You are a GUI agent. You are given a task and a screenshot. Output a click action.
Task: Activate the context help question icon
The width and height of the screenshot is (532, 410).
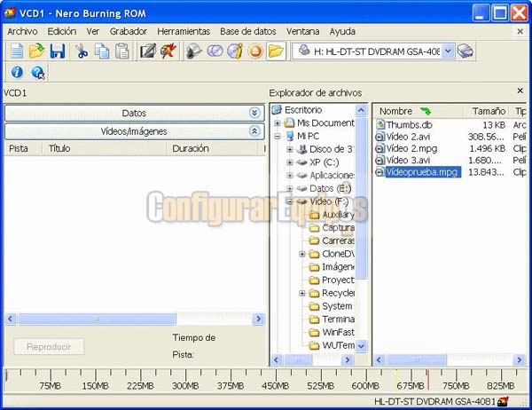37,73
